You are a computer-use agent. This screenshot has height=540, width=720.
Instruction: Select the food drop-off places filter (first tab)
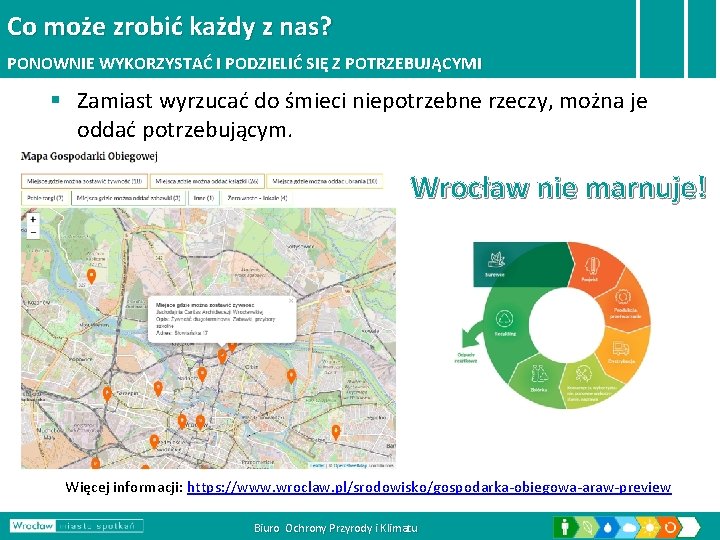(84, 181)
